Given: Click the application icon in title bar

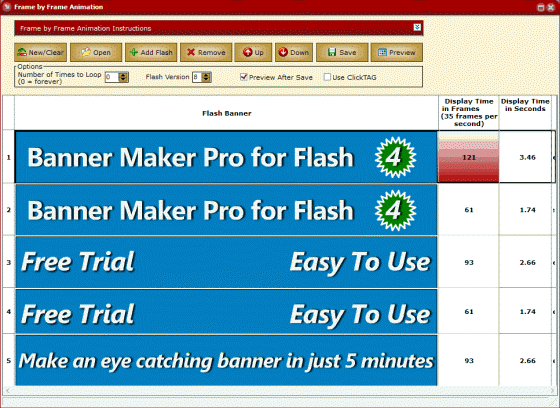Looking at the screenshot, I should 7,7.
